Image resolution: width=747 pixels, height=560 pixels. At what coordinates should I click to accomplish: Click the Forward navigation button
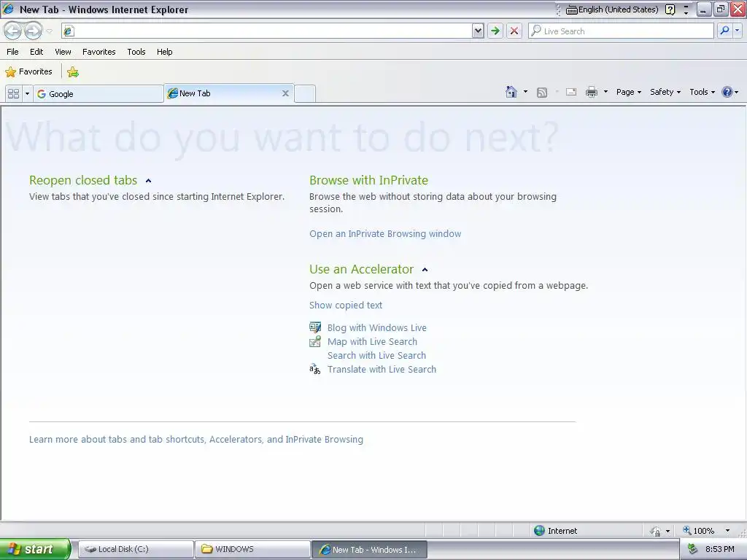tap(33, 31)
